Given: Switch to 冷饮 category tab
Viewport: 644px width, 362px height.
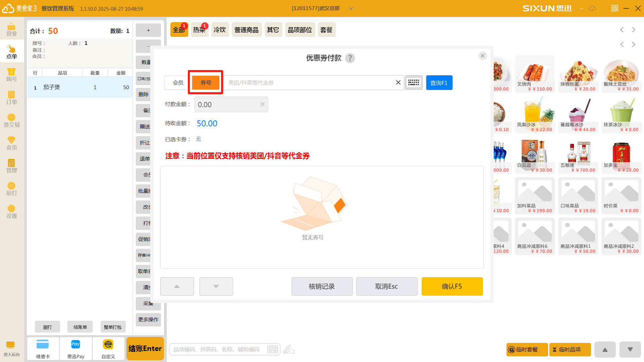Looking at the screenshot, I should tap(220, 30).
